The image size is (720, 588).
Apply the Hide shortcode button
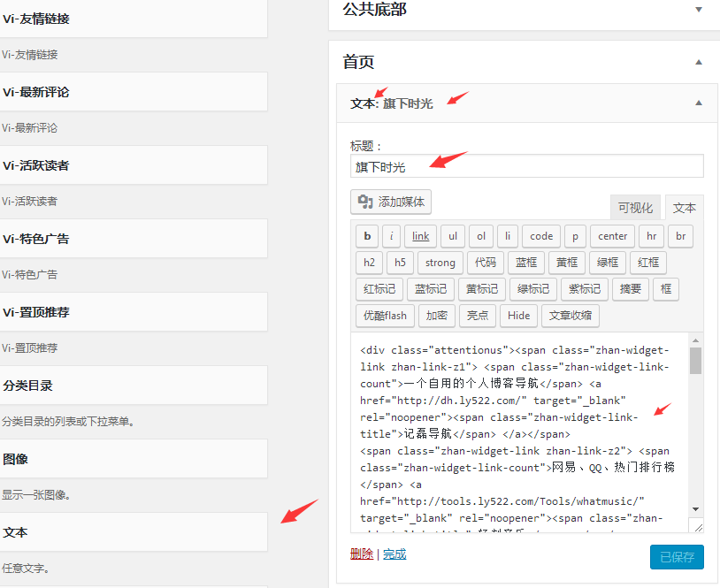click(x=518, y=316)
